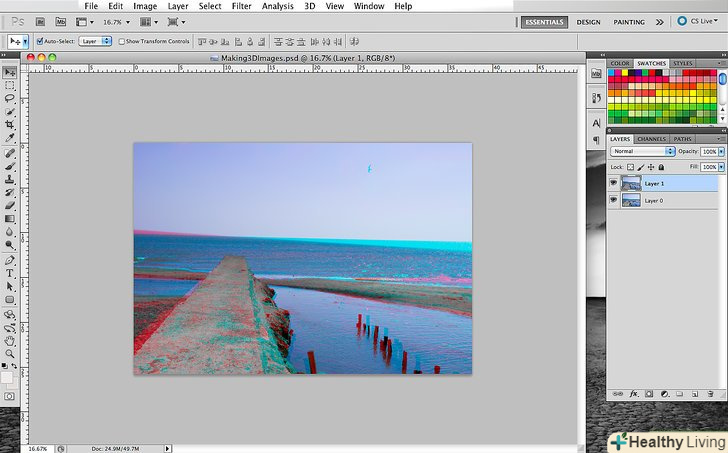Image resolution: width=728 pixels, height=453 pixels.
Task: Click the foreground color swatch
Action: (7, 376)
